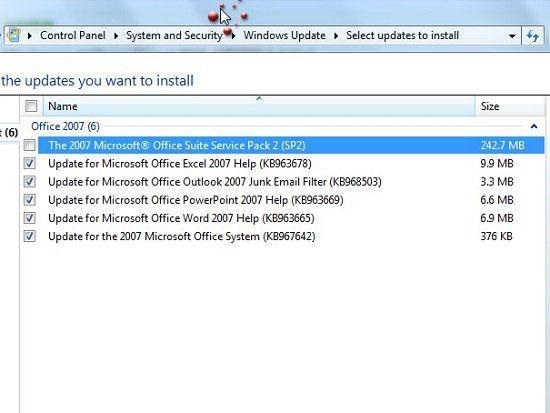Click the refresh button beside address bar
The image size is (550, 413).
533,36
